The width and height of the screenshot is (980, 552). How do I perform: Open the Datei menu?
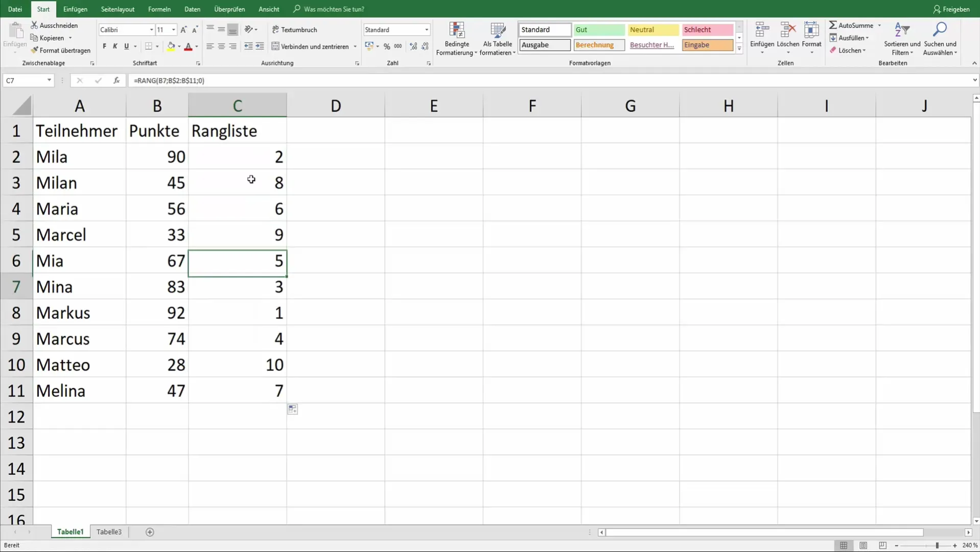pos(15,9)
